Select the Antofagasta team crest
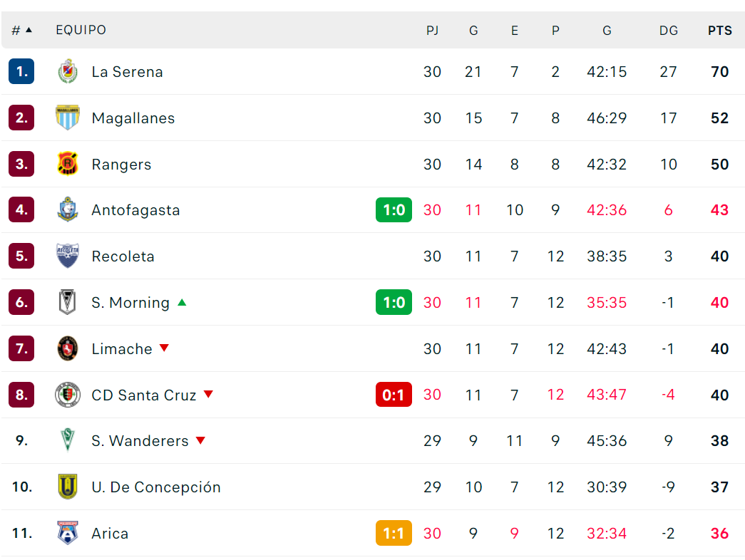Viewport: 745px width, 560px height. tap(68, 210)
